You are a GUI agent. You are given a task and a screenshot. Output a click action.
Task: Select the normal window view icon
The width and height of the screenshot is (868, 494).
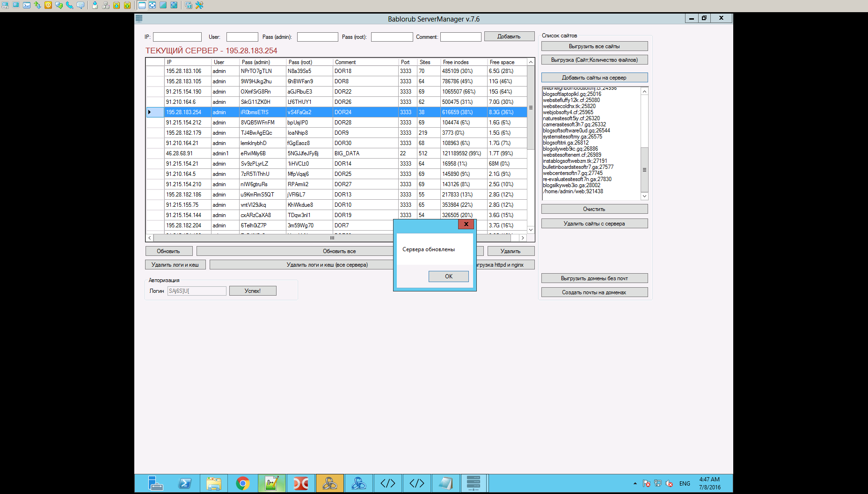[142, 5]
